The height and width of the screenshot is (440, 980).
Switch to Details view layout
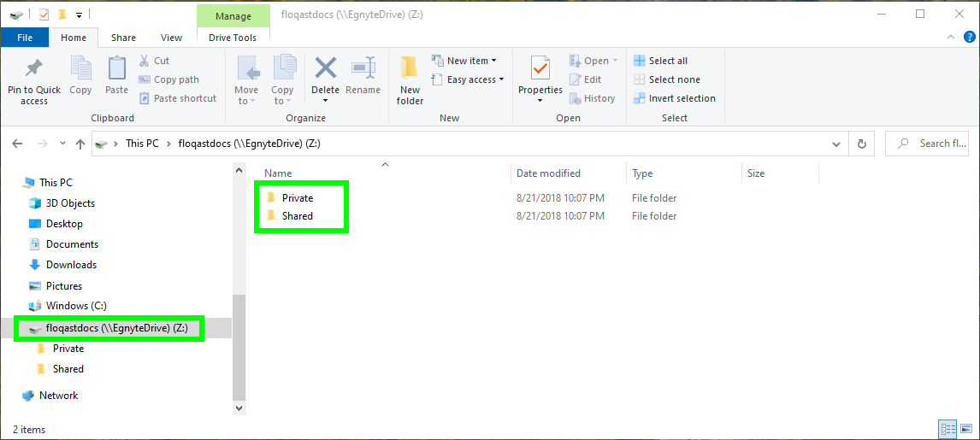point(948,429)
